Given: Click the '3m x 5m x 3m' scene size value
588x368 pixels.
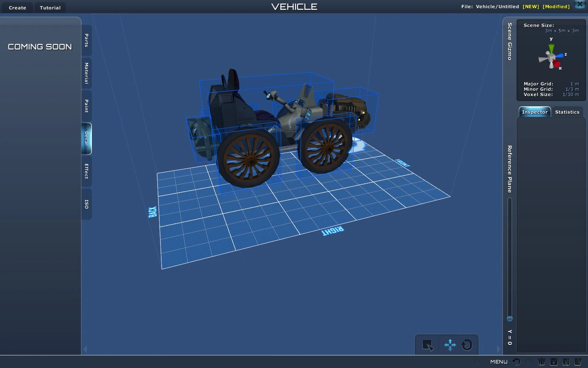Looking at the screenshot, I should click(562, 31).
